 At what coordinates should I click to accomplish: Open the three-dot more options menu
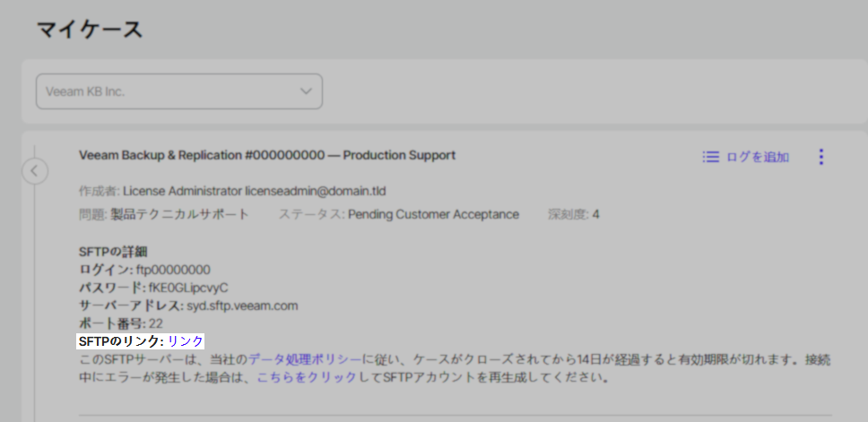(x=821, y=157)
